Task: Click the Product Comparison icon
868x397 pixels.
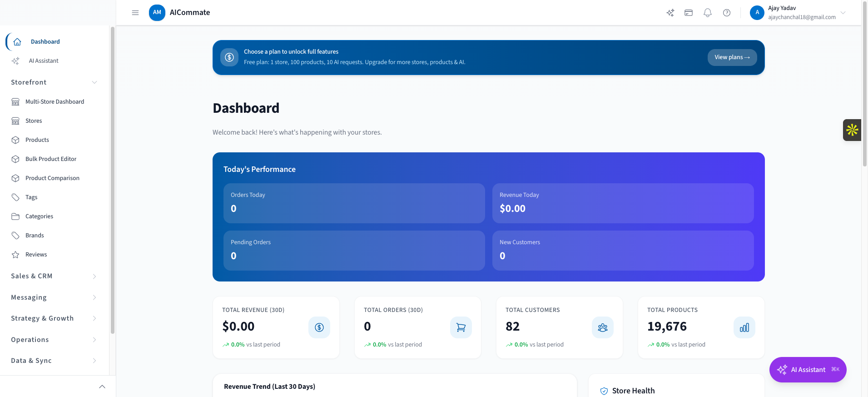Action: pyautogui.click(x=15, y=178)
